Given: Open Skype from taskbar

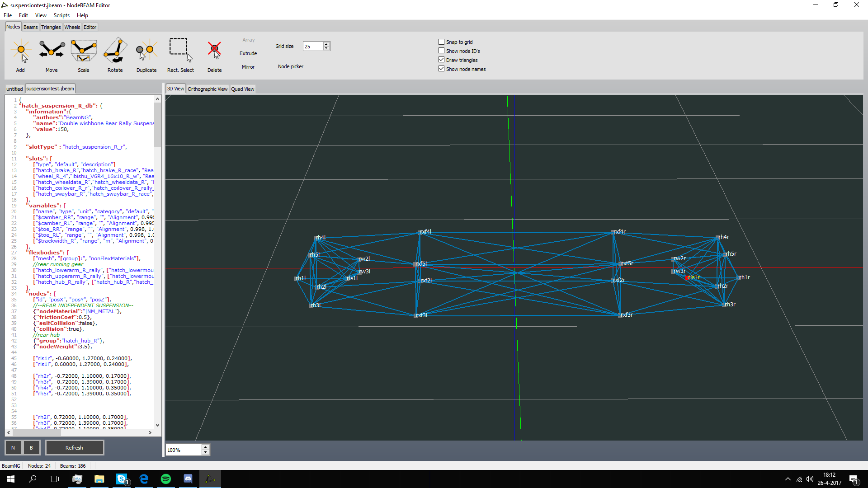Looking at the screenshot, I should (x=122, y=479).
